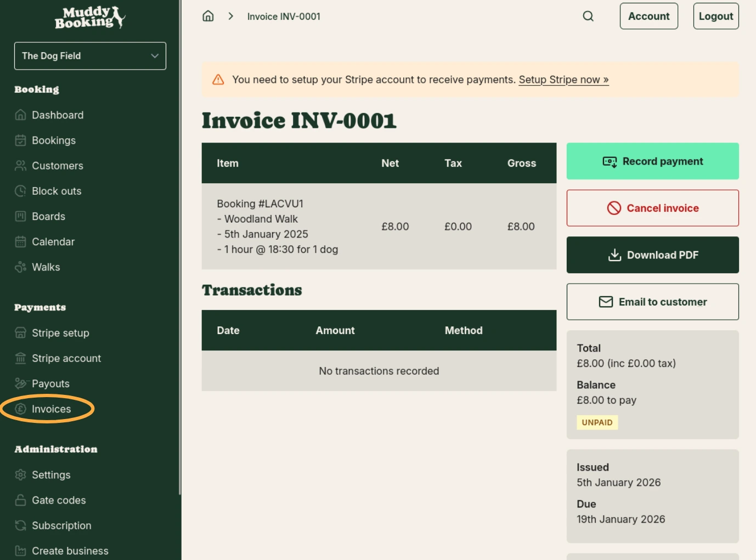The width and height of the screenshot is (756, 560).
Task: Click the Setup Stripe now link
Action: (x=563, y=80)
